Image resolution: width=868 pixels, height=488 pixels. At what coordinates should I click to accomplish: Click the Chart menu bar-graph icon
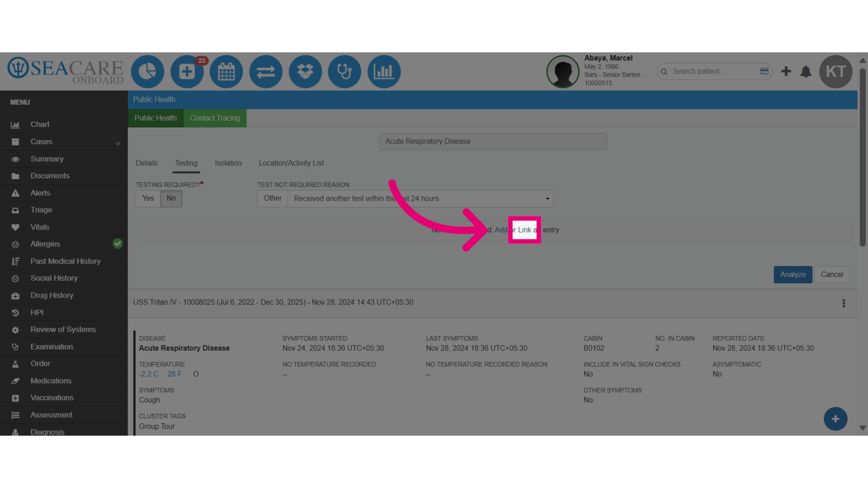coord(15,125)
